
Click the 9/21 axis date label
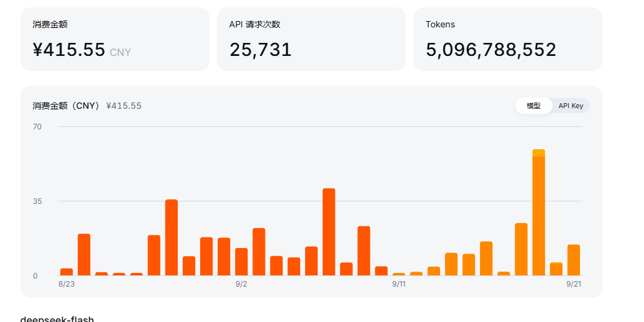click(x=574, y=284)
